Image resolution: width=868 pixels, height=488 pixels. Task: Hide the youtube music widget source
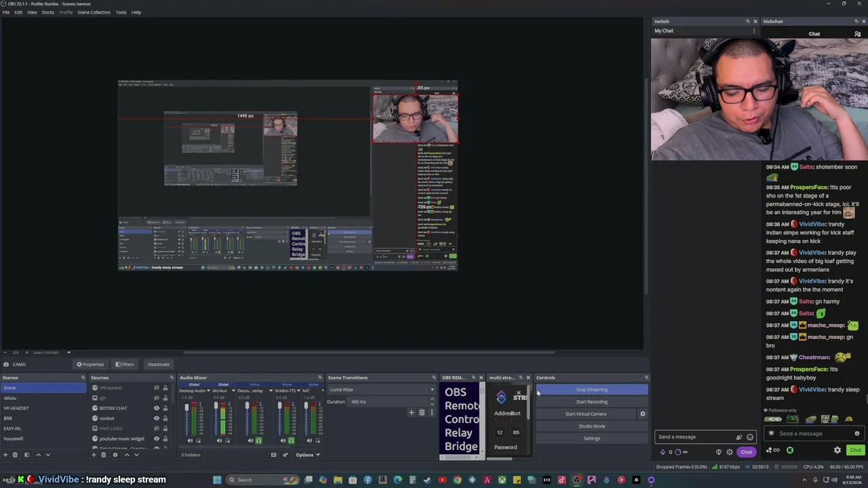tap(157, 439)
